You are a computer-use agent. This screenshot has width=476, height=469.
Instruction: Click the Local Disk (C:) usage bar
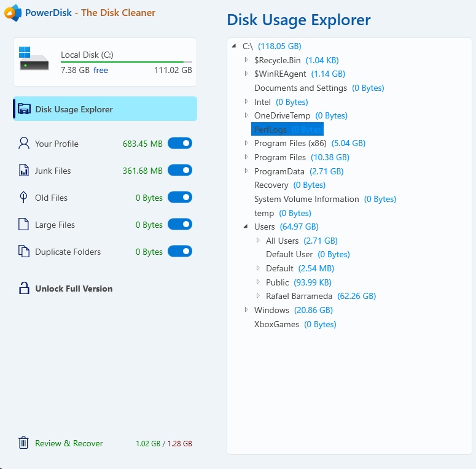pos(127,62)
